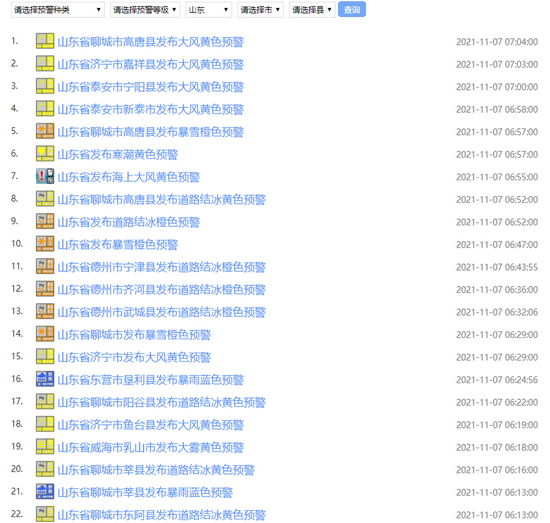Open link 山东省聊城市东阿县发布道路结冰黄色预警
Image resolution: width=550 pixels, height=523 pixels.
(x=161, y=515)
